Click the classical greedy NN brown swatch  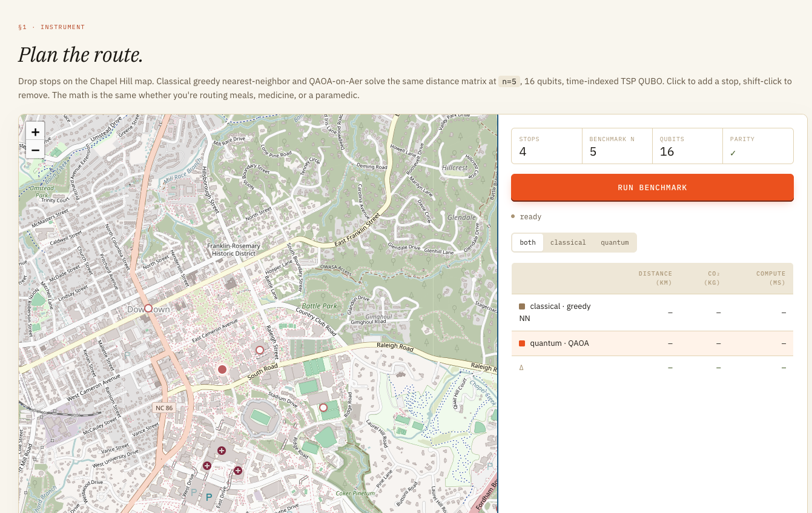522,306
